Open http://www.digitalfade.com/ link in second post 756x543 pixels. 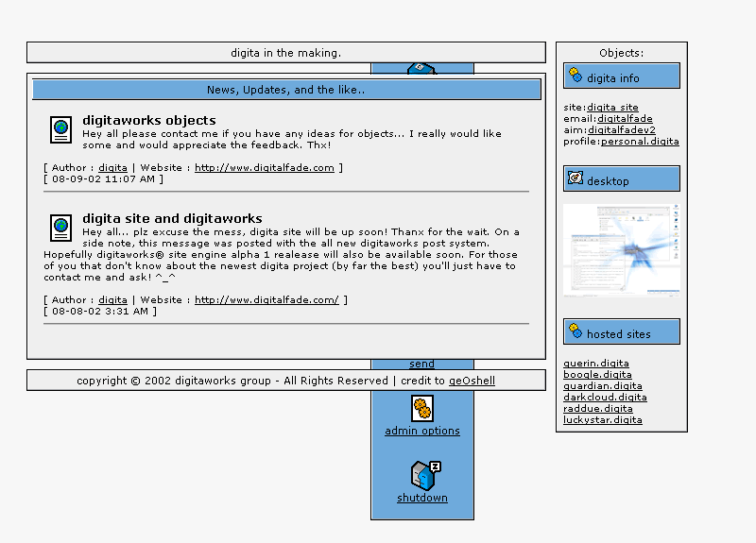266,299
